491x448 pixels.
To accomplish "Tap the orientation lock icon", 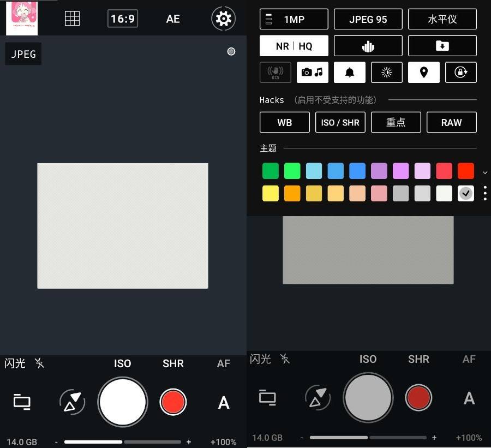I will point(461,72).
